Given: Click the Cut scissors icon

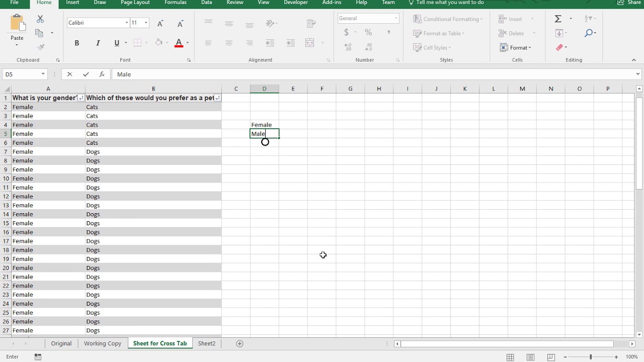Looking at the screenshot, I should (x=40, y=19).
